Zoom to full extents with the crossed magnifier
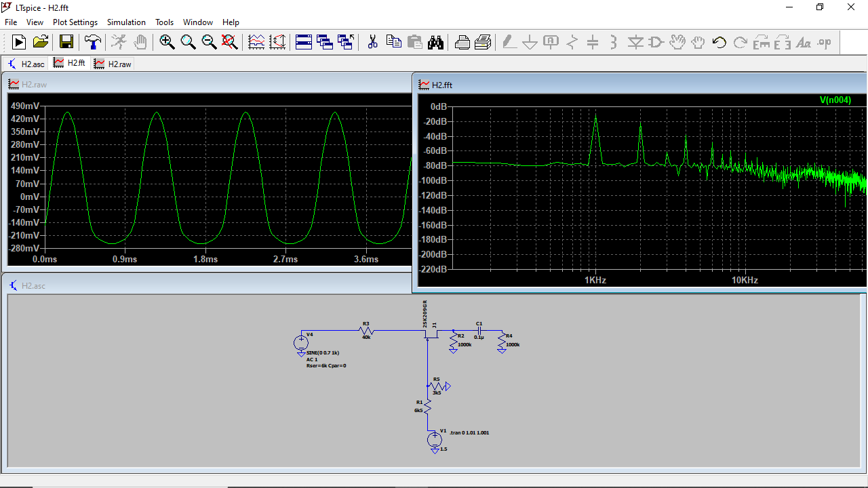Screen dimensions: 868x488 click(230, 42)
